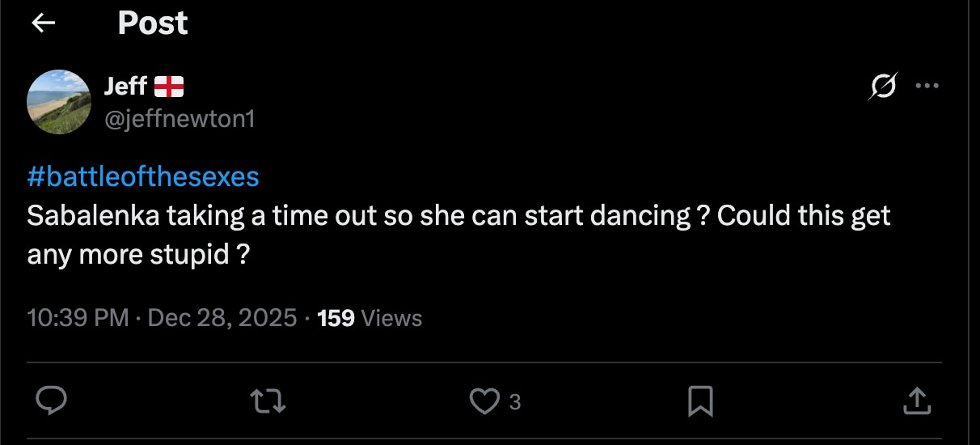Click the 'any more stupid ?' text line
The width and height of the screenshot is (980, 445).
coord(137,254)
